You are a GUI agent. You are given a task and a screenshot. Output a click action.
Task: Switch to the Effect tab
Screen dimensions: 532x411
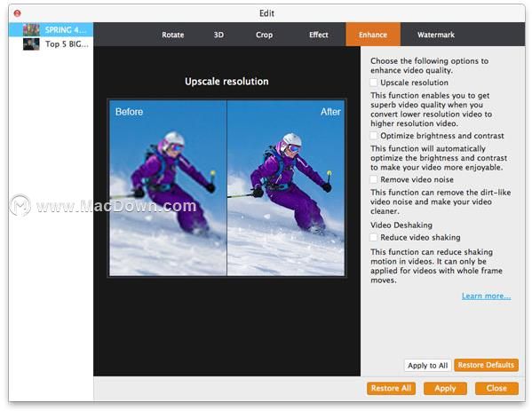point(319,35)
